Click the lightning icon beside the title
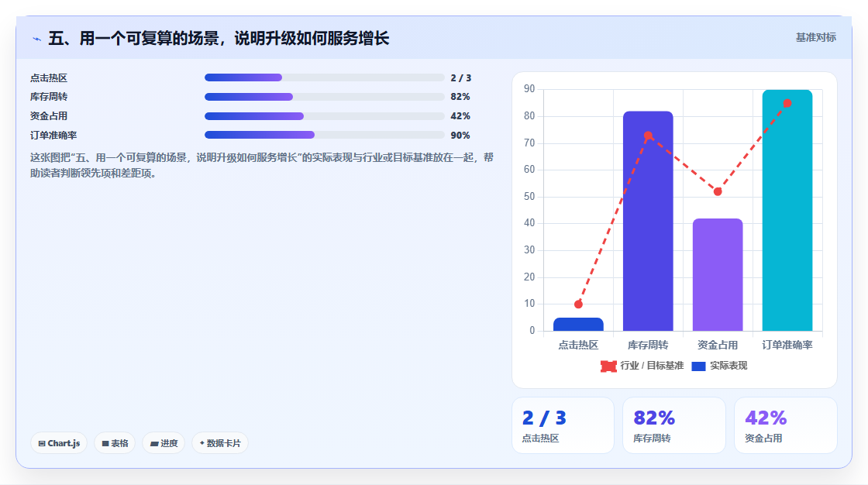This screenshot has height=485, width=868. tap(36, 39)
